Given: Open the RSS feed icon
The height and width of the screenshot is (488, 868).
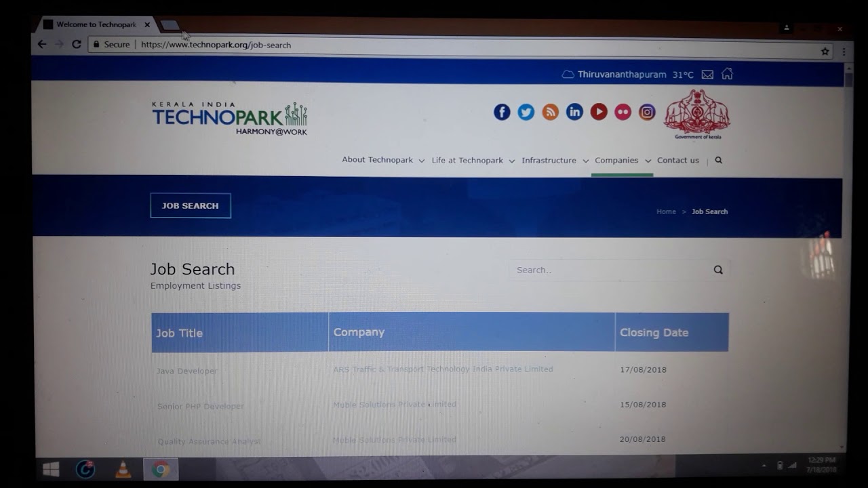Looking at the screenshot, I should pyautogui.click(x=551, y=113).
